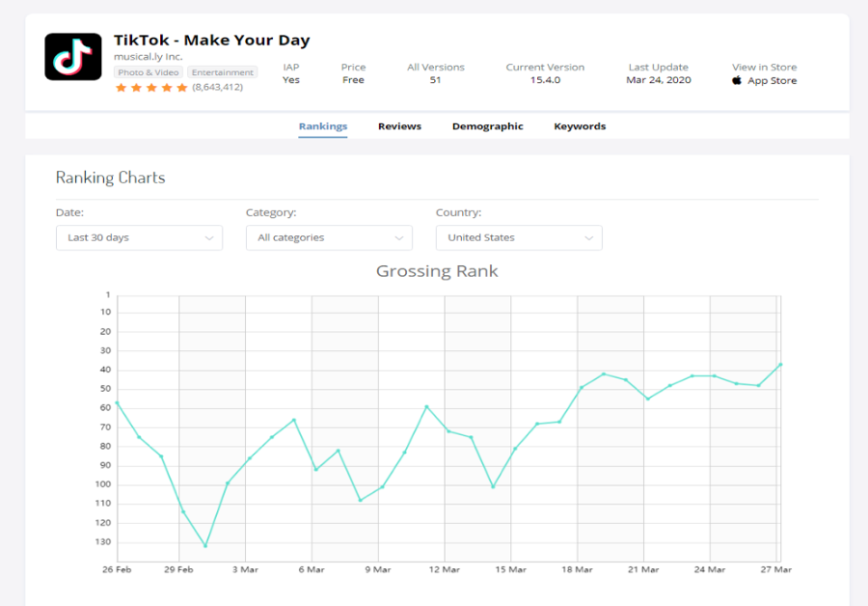This screenshot has height=606, width=868.
Task: Open the United States country dropdown
Action: coord(519,238)
